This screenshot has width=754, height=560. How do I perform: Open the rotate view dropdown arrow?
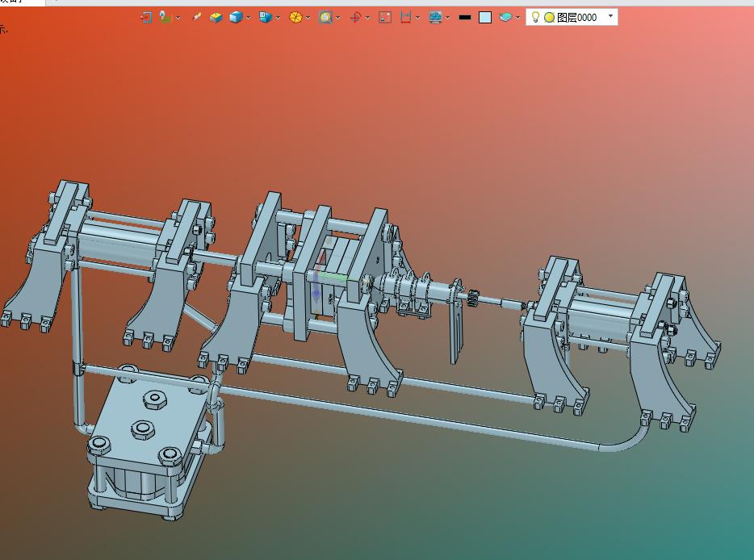click(x=368, y=18)
